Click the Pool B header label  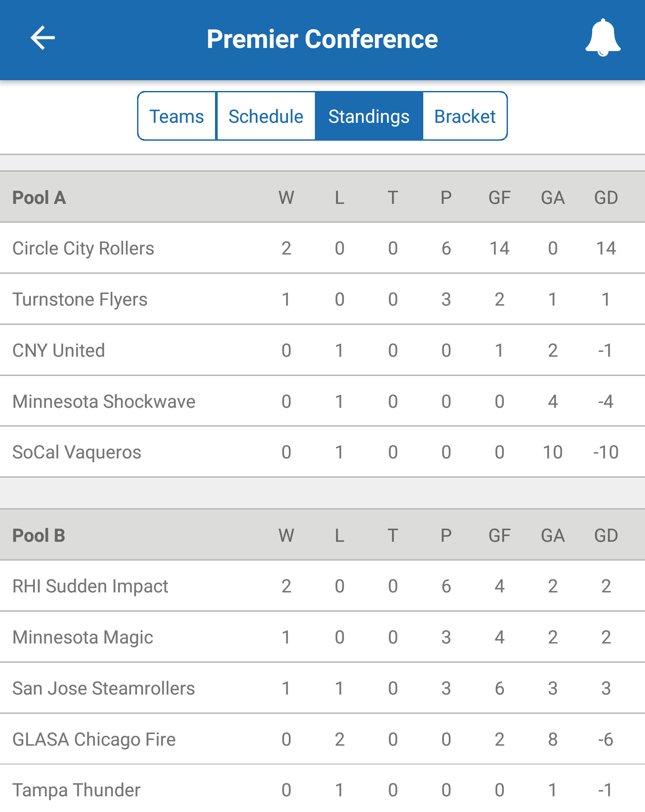pyautogui.click(x=39, y=536)
